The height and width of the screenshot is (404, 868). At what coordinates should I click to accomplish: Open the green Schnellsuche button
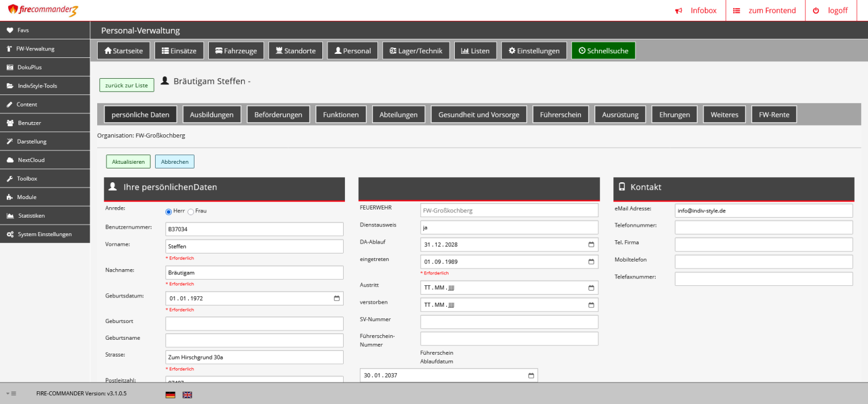(x=603, y=50)
